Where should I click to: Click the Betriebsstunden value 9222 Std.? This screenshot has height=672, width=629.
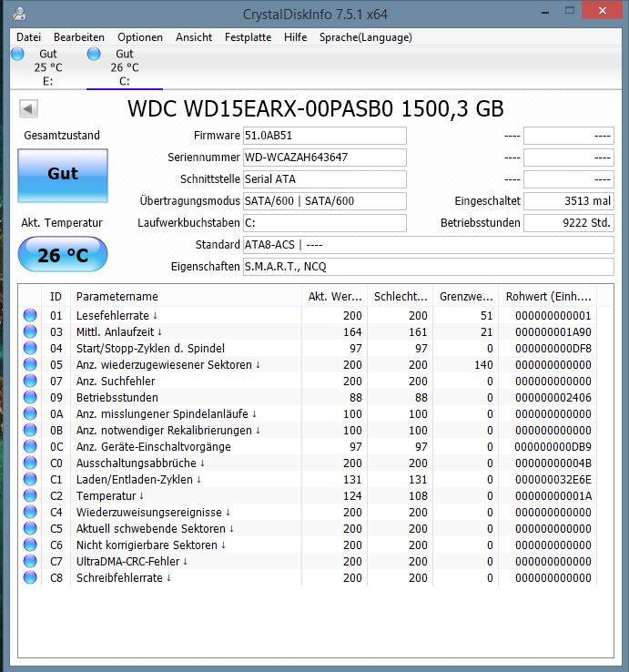click(x=569, y=223)
